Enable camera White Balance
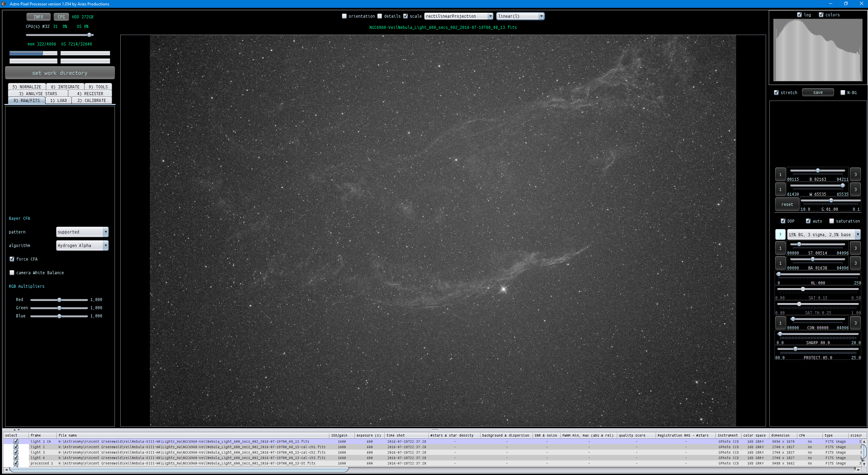 [12, 272]
